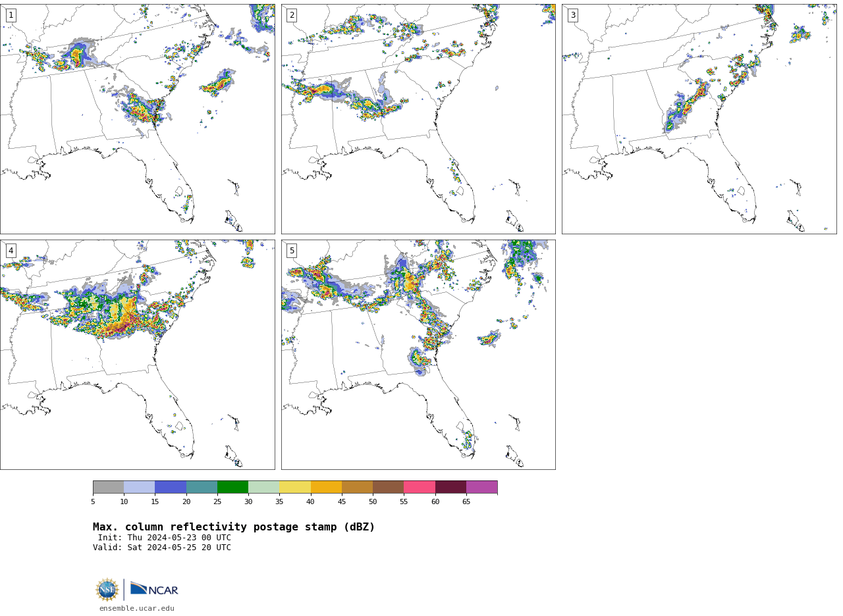Click the yellow 35-40 dBZ swatch
The height and width of the screenshot is (616, 843).
295,487
